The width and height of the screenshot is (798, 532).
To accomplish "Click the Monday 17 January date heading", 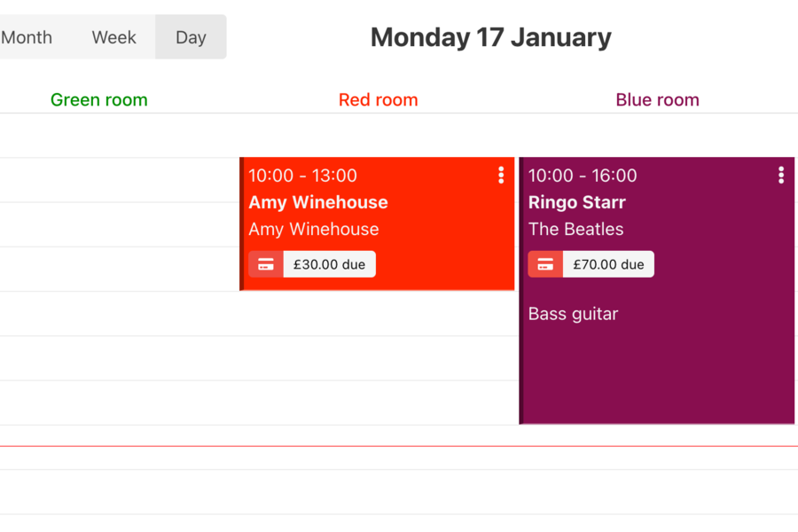I will click(490, 37).
